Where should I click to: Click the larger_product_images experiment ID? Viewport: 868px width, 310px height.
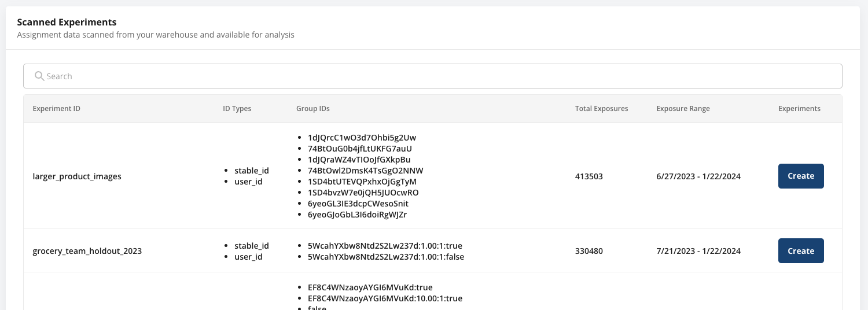(x=77, y=176)
